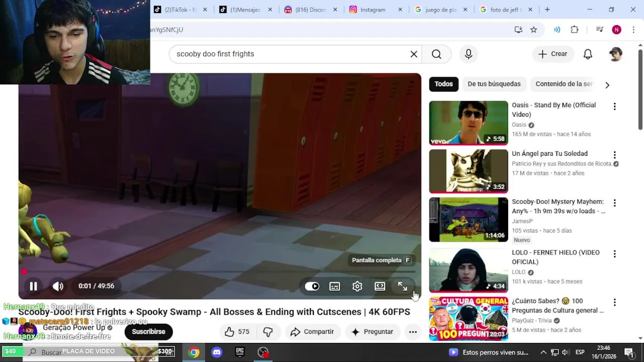Bookmark this page with the star icon
Screen dimensions: 644x362
tap(534, 30)
